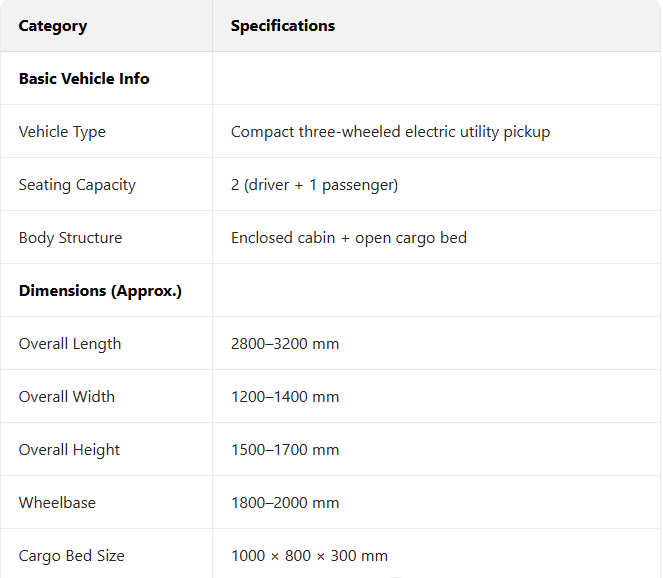Click the Category column header

pyautogui.click(x=53, y=26)
